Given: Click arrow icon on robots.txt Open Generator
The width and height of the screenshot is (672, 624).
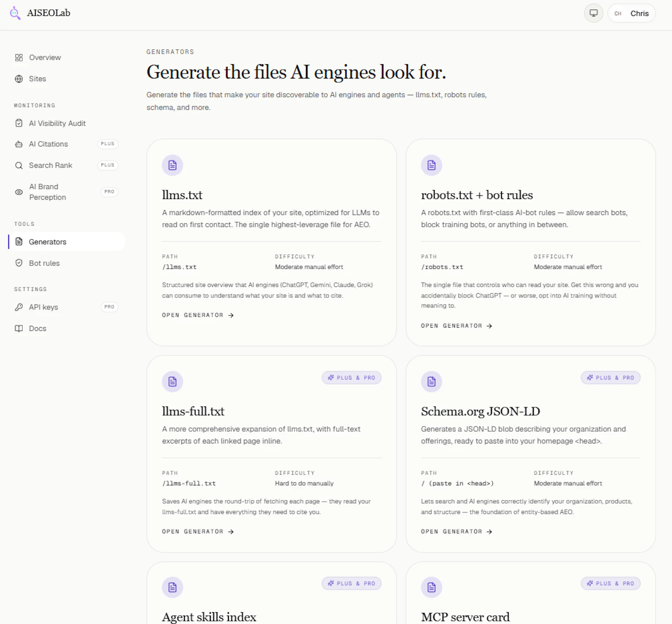Looking at the screenshot, I should coord(489,326).
